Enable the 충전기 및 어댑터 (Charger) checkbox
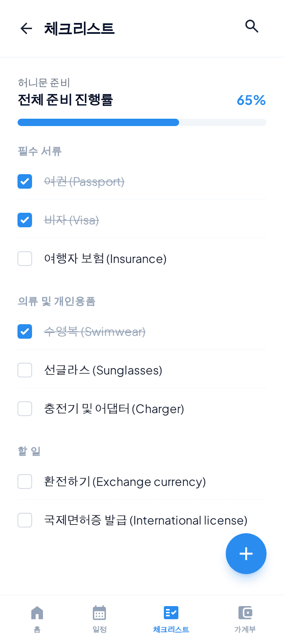Screen dimensions: 284x644 pos(25,409)
